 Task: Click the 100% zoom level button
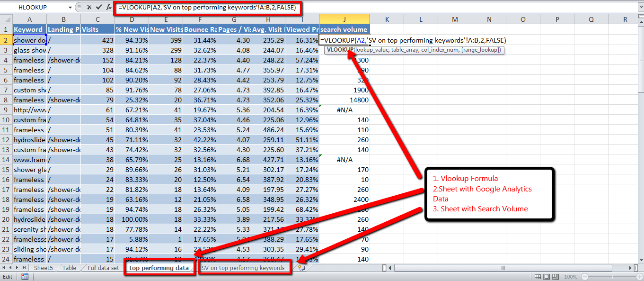570,277
